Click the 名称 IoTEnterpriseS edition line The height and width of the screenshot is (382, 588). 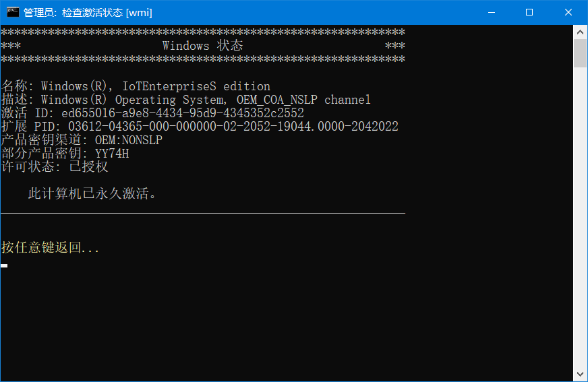coord(136,86)
